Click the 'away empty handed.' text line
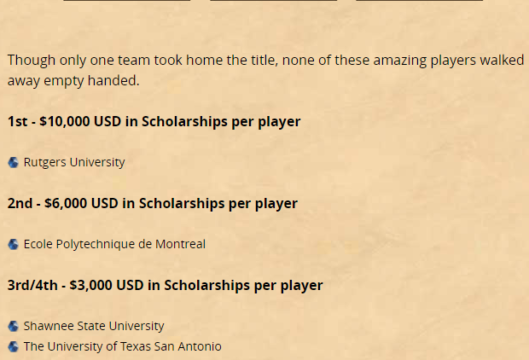Viewport: 529px width, 360px height. [x=73, y=81]
